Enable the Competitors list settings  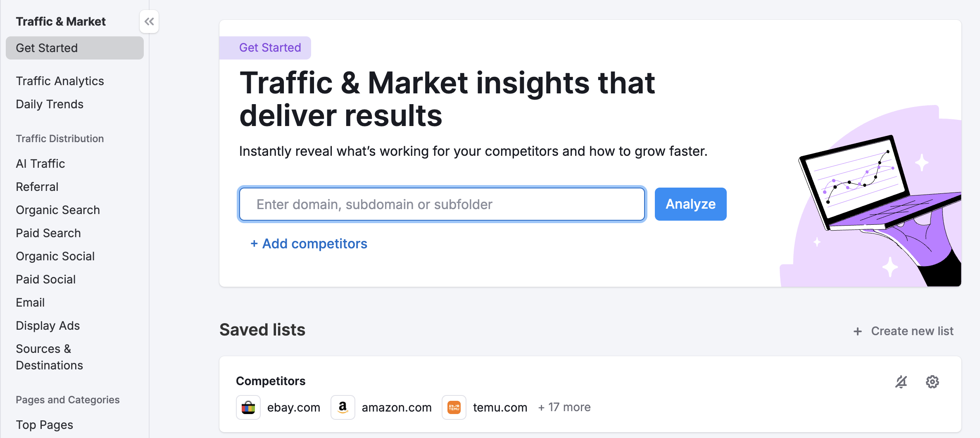pos(932,381)
